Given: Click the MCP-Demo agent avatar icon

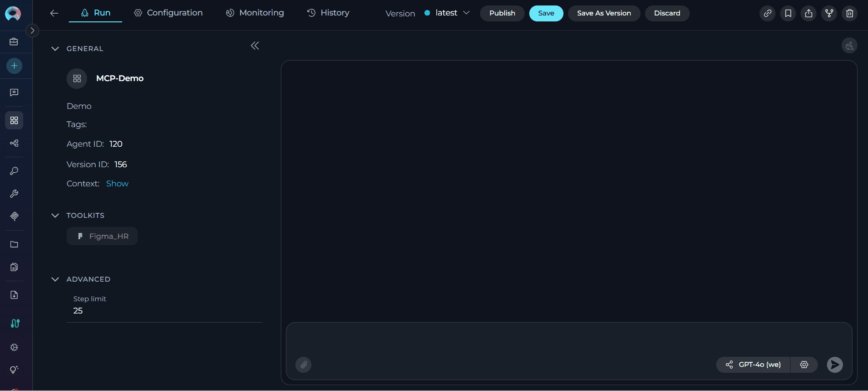Looking at the screenshot, I should 77,78.
